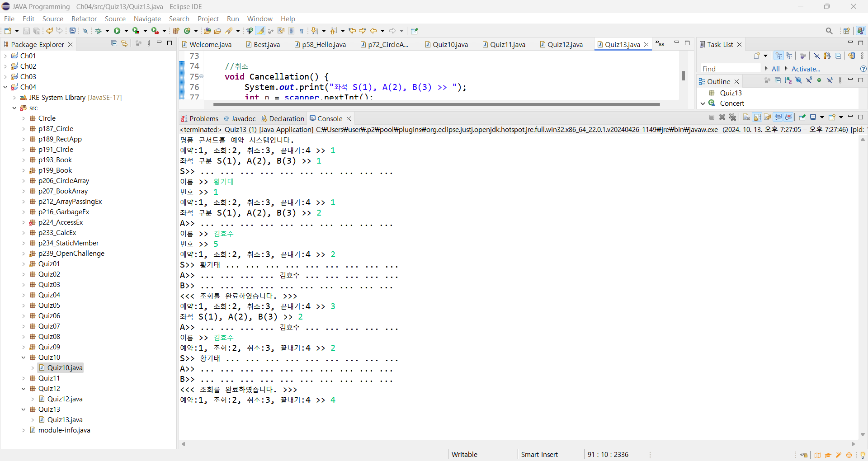The width and height of the screenshot is (868, 461).
Task: Collapse the Quiz10 package
Action: [x=24, y=358]
